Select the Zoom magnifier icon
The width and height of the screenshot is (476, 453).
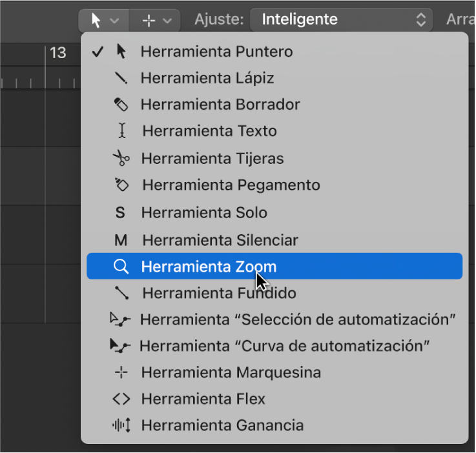pyautogui.click(x=121, y=267)
